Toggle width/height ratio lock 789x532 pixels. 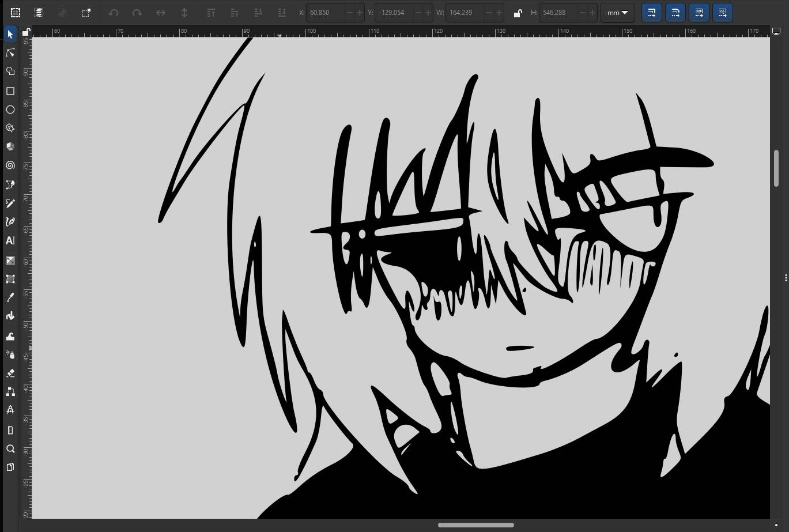click(518, 13)
